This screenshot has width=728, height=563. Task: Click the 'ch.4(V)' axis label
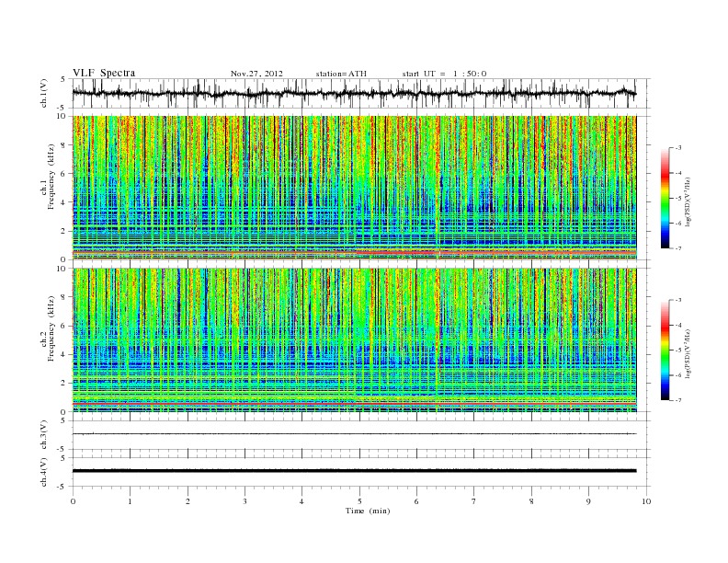click(x=44, y=472)
